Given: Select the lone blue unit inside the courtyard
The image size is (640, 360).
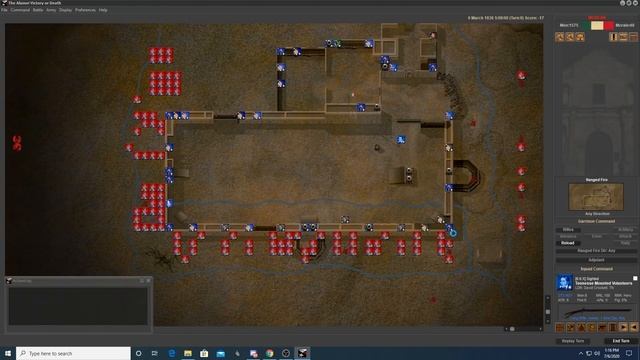Looking at the screenshot, I should pyautogui.click(x=401, y=140).
